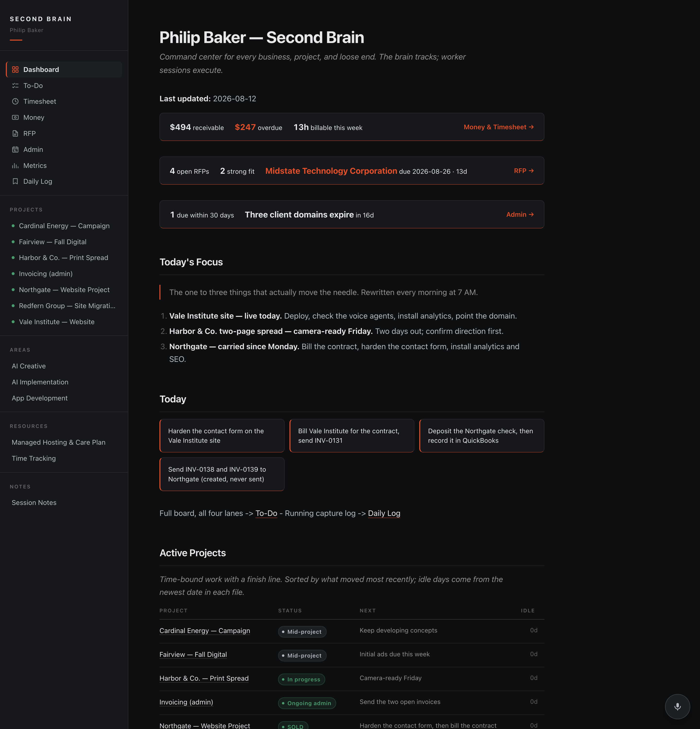Screen dimensions: 700x729
Task: Open Redfern Group — Site Migration sidebar item
Action: 67,306
